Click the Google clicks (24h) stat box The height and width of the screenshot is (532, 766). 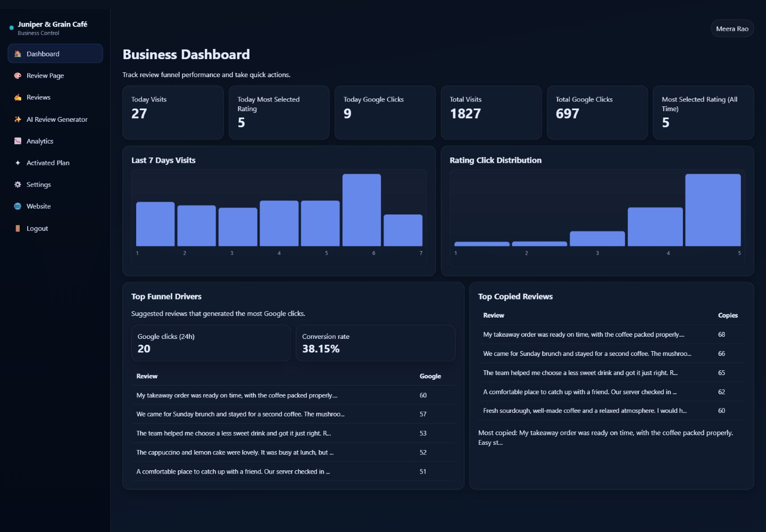[x=211, y=343]
